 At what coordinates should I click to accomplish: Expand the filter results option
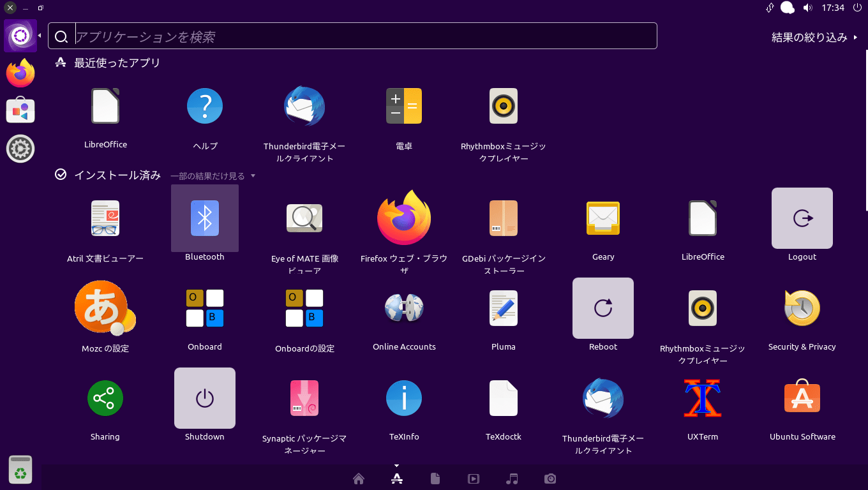tap(814, 38)
